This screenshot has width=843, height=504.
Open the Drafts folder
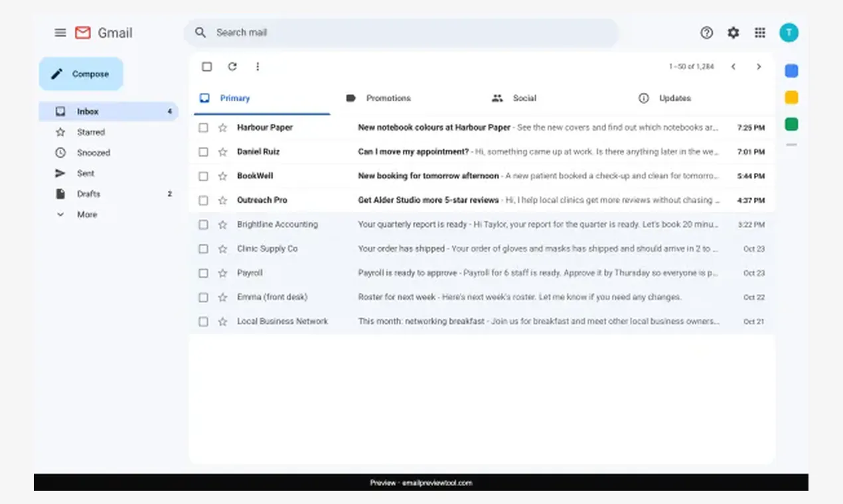(x=109, y=194)
